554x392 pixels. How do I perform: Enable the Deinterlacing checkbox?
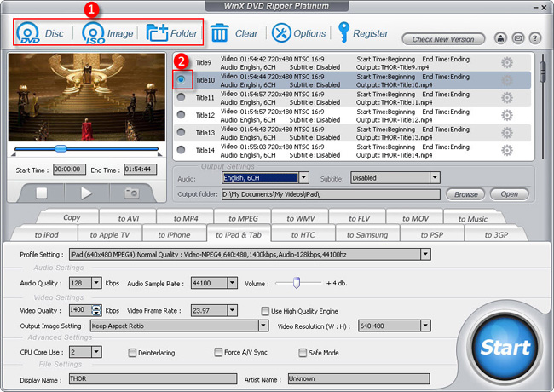[x=132, y=353]
